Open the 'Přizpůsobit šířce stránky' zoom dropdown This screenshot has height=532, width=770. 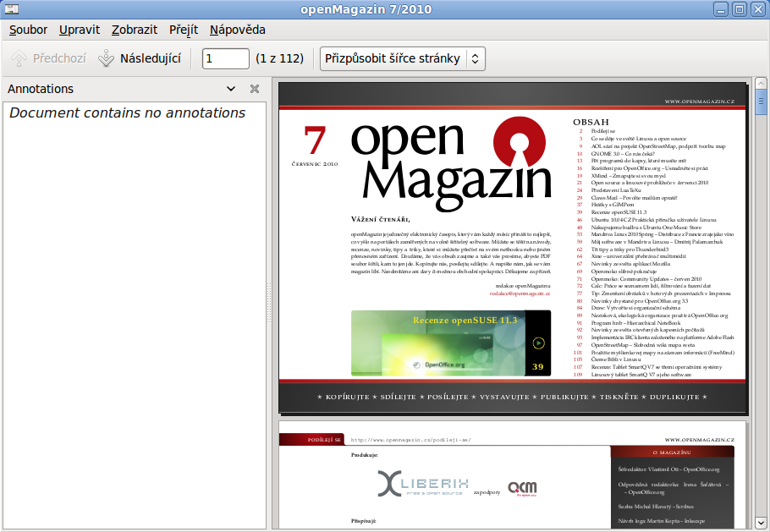click(403, 59)
